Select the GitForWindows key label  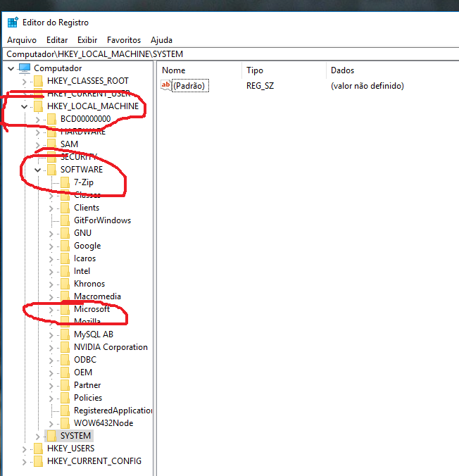[x=102, y=220]
